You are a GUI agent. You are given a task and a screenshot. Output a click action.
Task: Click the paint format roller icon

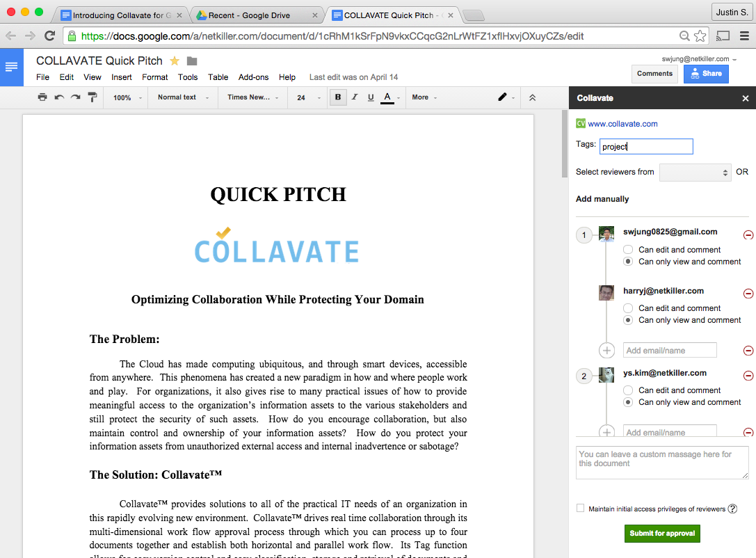coord(93,97)
